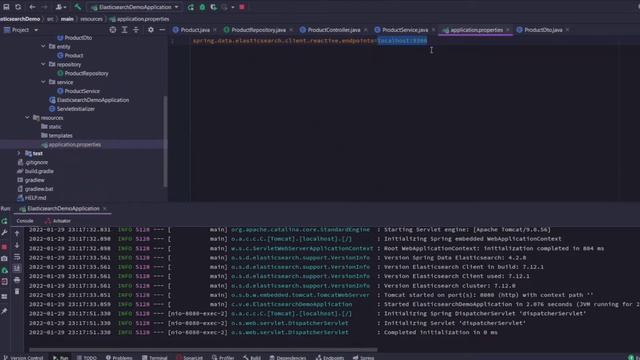Click the Rerun icon in top toolbar

click(x=191, y=7)
